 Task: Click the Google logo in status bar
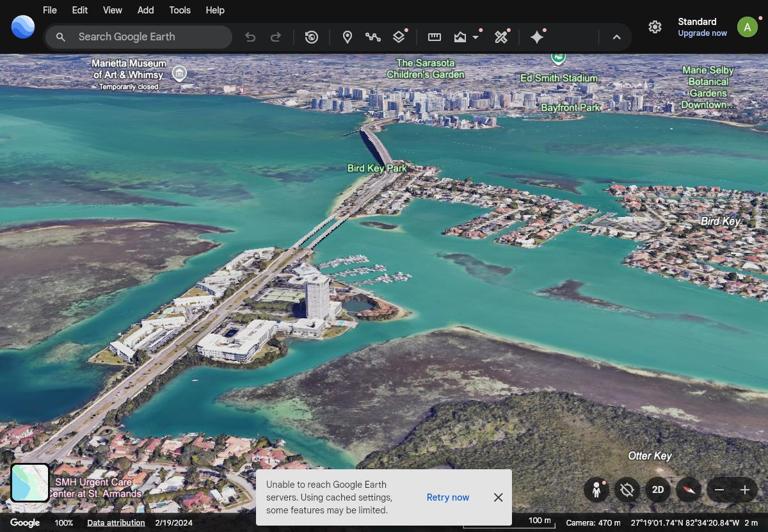pyautogui.click(x=25, y=523)
